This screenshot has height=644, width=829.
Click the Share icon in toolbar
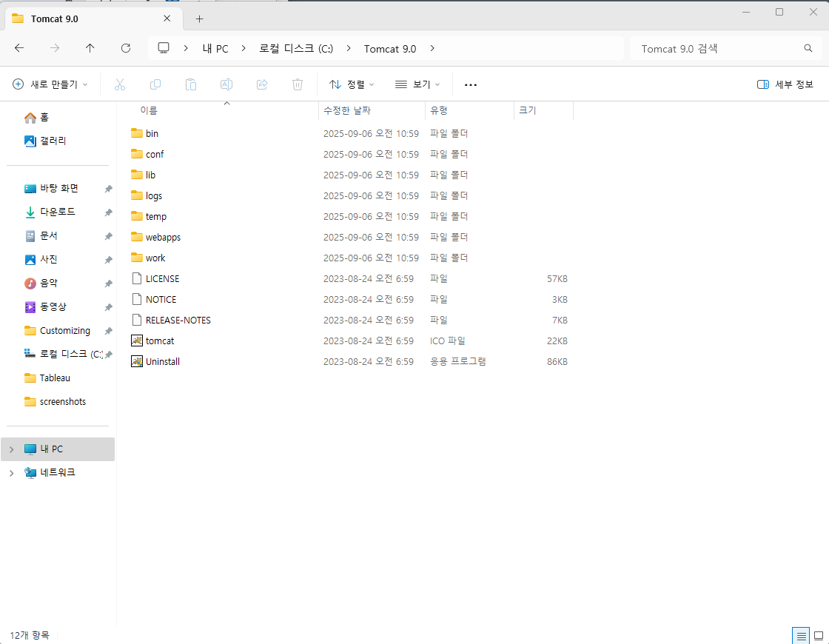[262, 84]
